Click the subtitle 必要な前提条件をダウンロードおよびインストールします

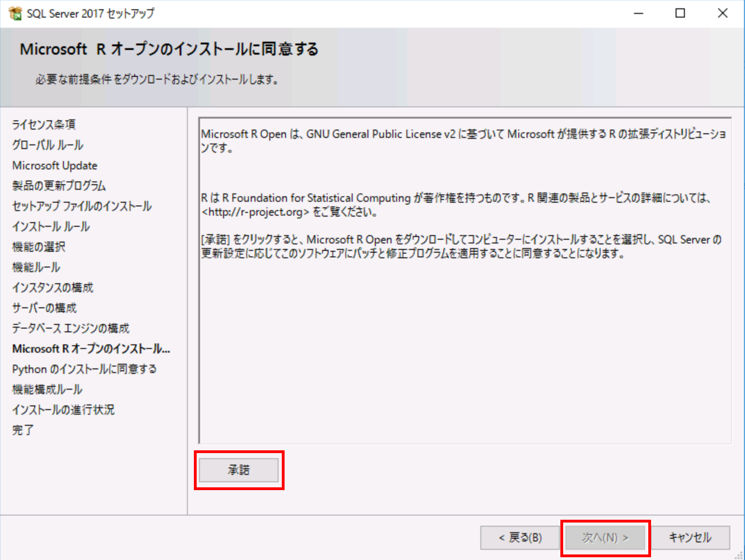pyautogui.click(x=157, y=80)
